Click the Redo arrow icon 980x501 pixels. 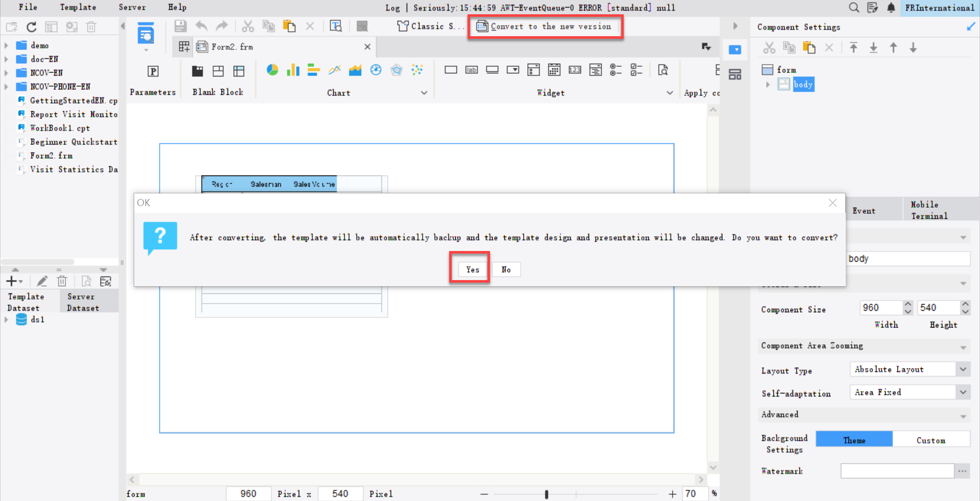tap(222, 26)
